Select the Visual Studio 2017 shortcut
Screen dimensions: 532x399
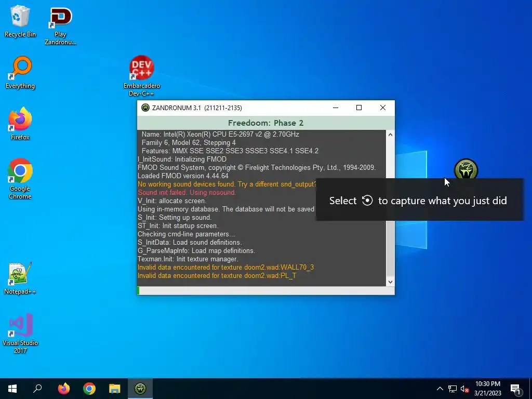pyautogui.click(x=20, y=334)
